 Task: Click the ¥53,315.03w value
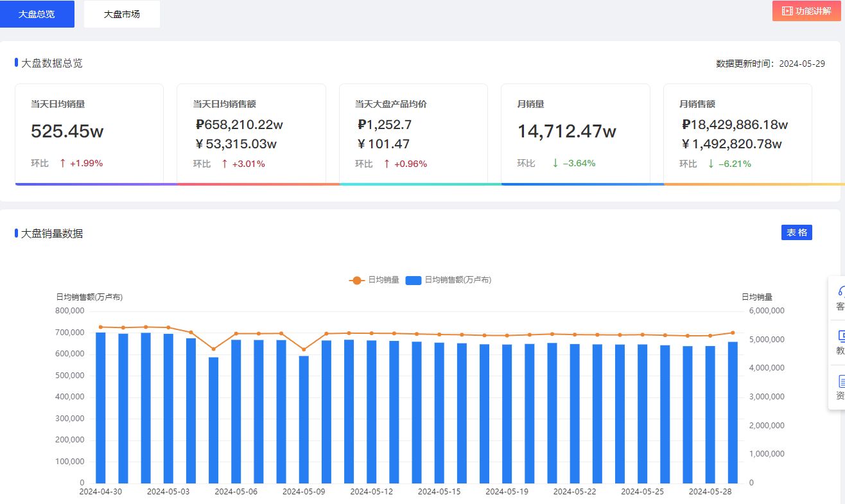[236, 144]
